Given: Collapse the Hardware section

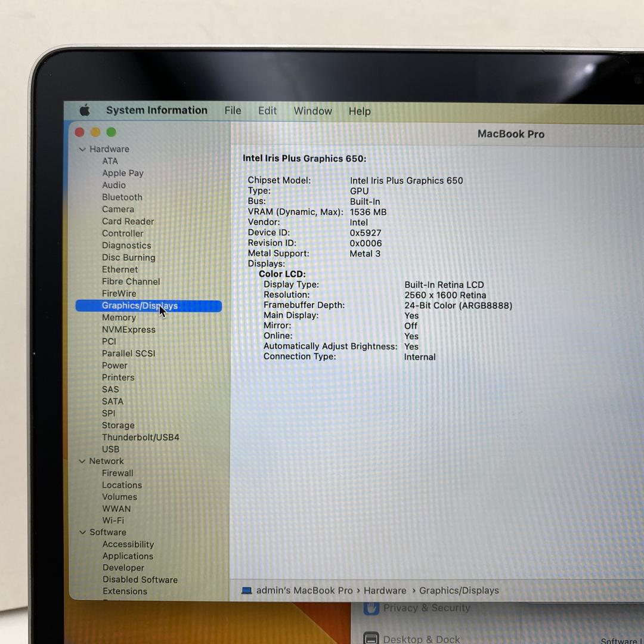Looking at the screenshot, I should pos(82,149).
